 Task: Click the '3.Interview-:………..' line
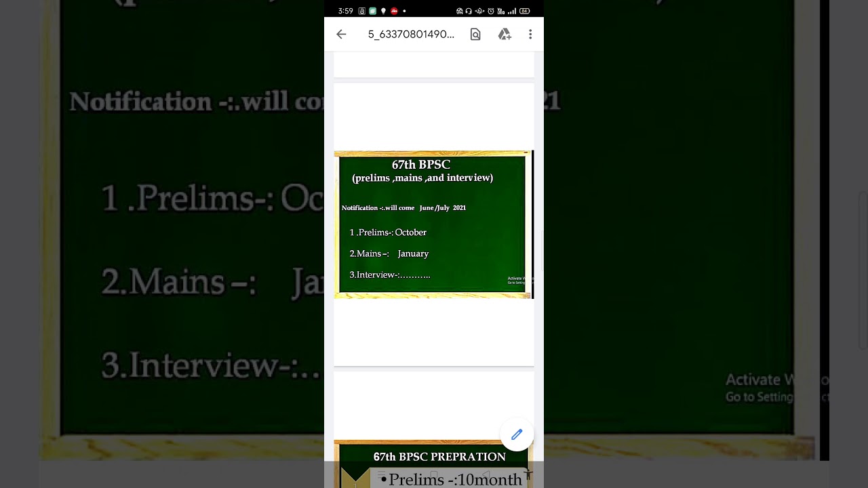pyautogui.click(x=390, y=274)
